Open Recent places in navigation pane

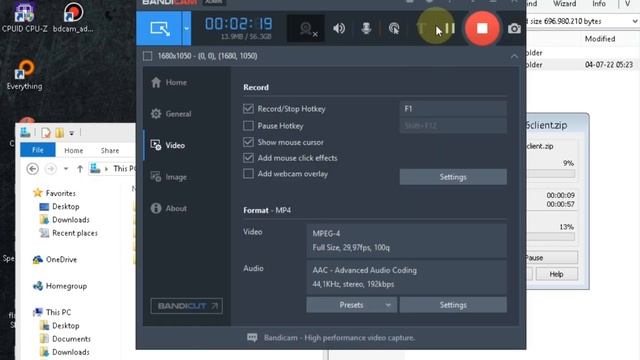tap(69, 233)
